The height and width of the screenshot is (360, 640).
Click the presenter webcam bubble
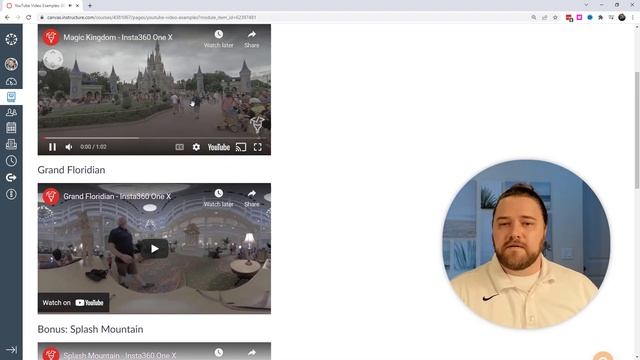[x=526, y=244]
